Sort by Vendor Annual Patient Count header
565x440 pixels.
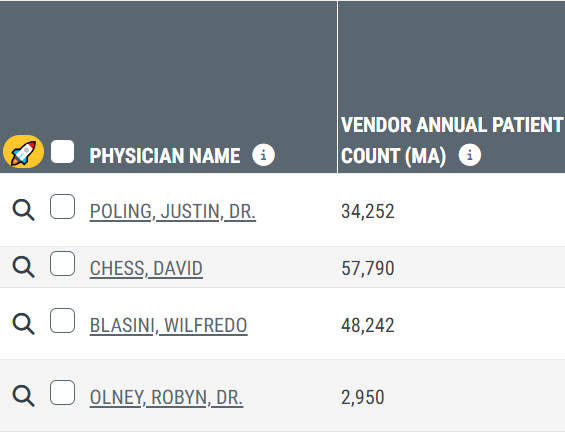coord(451,140)
